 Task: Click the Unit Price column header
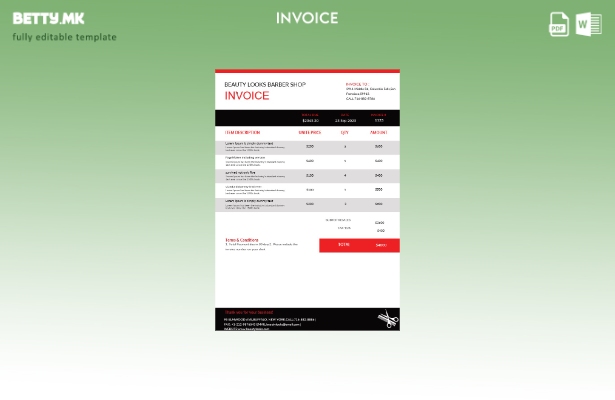tap(309, 132)
